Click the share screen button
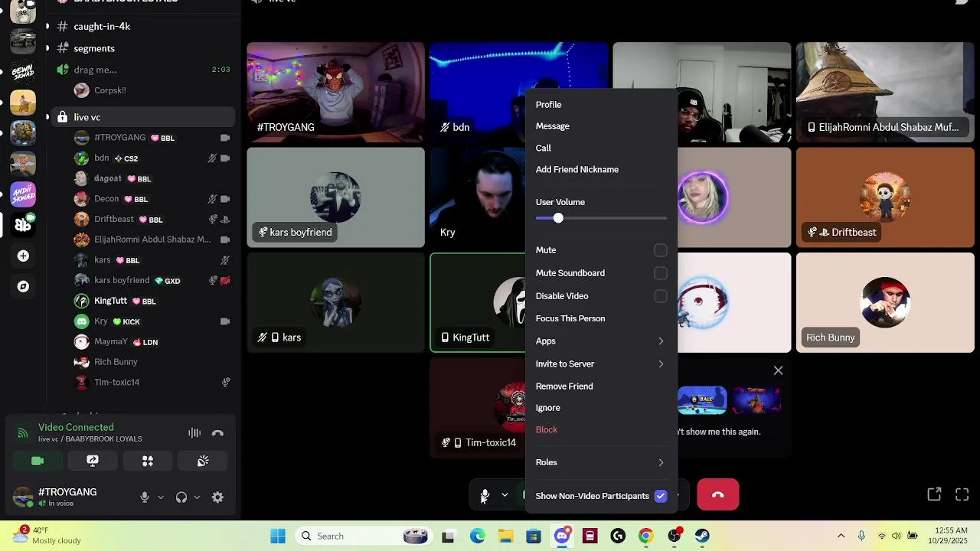980x551 pixels. click(x=93, y=461)
